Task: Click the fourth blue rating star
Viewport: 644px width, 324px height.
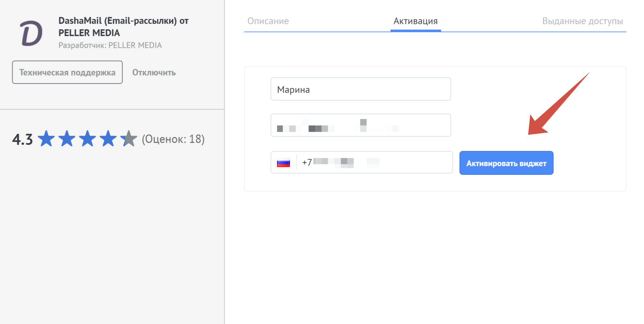Action: [x=108, y=139]
